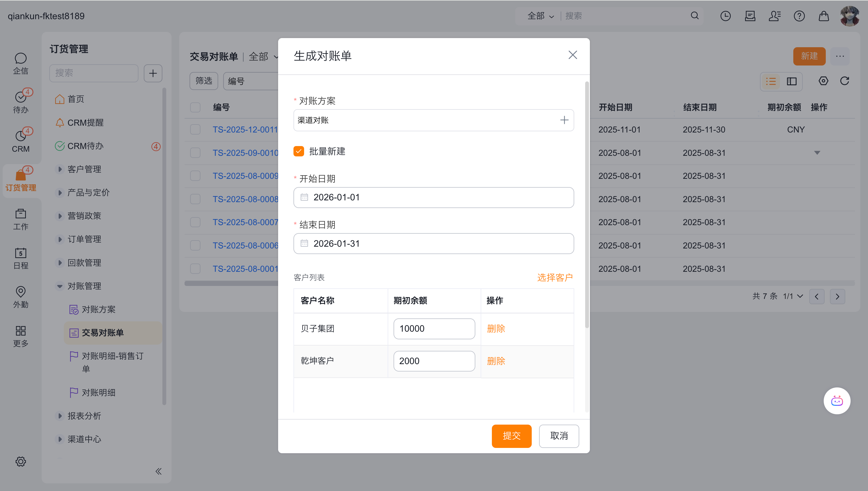
Task: Open settings gear in left sidebar
Action: (x=21, y=461)
